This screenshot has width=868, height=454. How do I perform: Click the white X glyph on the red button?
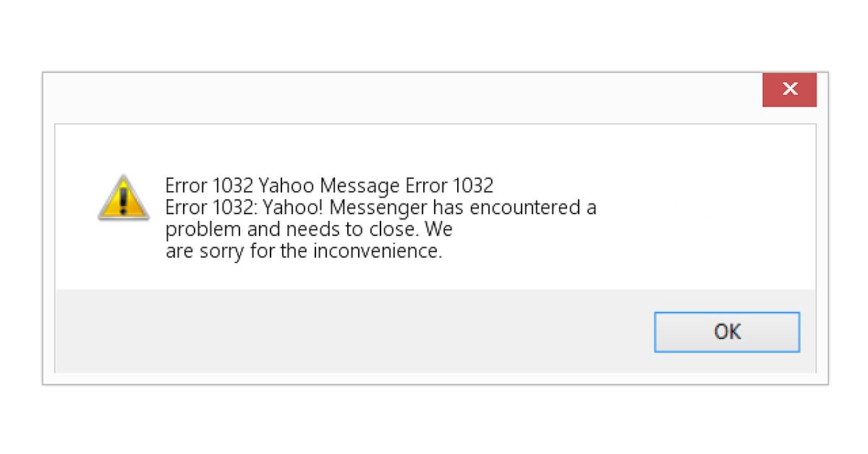point(790,89)
